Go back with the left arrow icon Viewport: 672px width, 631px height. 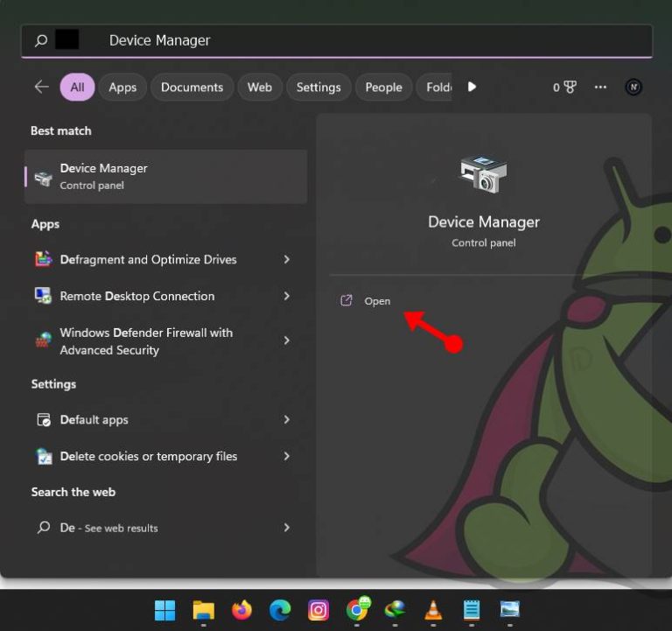tap(42, 87)
